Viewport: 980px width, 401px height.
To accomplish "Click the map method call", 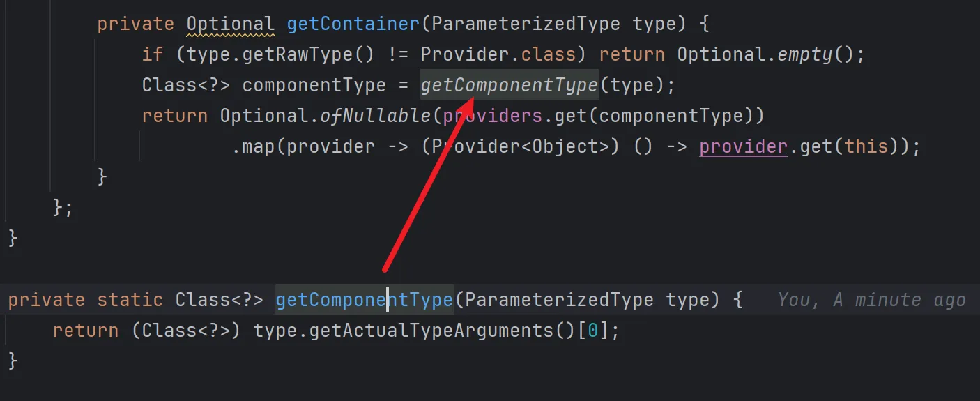I will (x=259, y=146).
